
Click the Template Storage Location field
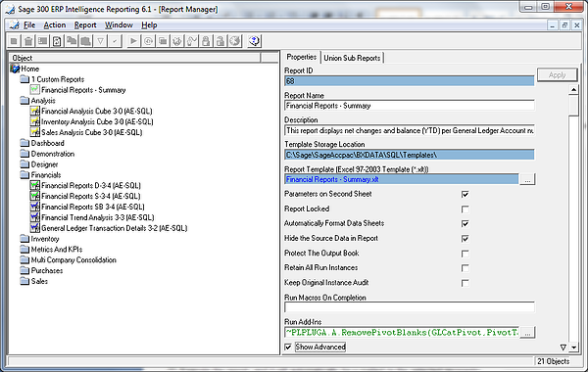[x=410, y=155]
